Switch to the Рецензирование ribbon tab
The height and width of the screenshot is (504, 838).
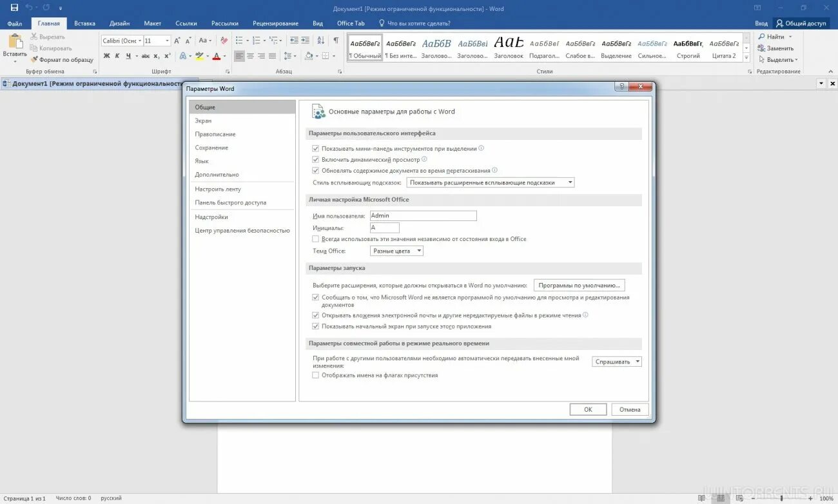click(x=275, y=23)
